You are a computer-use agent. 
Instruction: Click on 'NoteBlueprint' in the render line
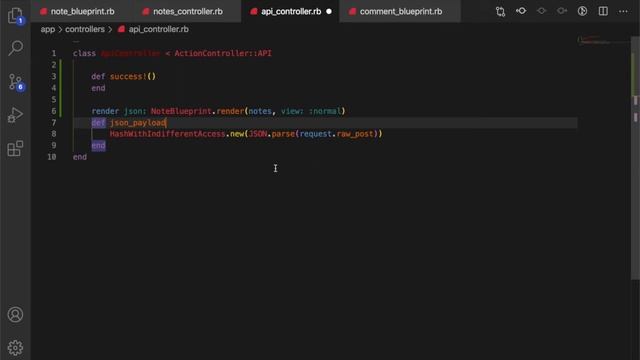pos(181,111)
